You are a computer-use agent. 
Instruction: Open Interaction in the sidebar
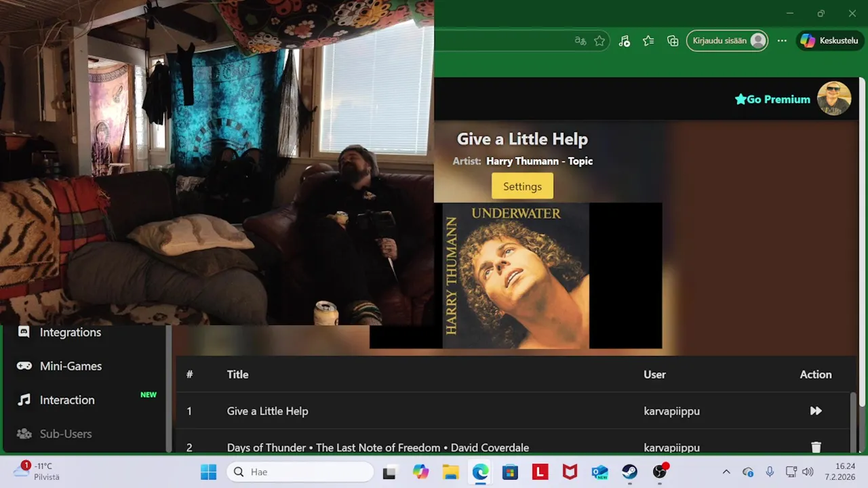coord(66,400)
